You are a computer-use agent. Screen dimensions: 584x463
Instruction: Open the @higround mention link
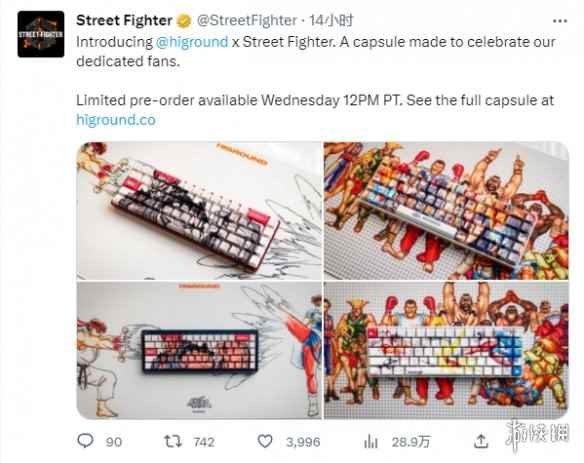pos(192,42)
